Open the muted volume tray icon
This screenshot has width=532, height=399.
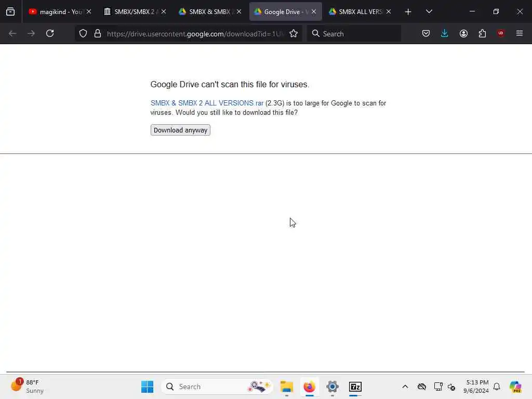tap(451, 387)
